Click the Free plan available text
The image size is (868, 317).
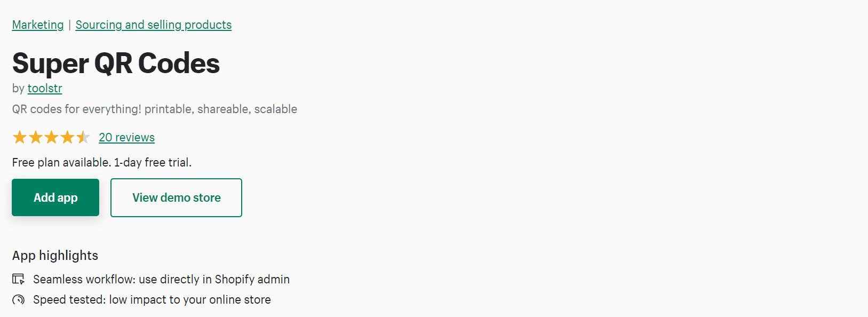tap(102, 163)
